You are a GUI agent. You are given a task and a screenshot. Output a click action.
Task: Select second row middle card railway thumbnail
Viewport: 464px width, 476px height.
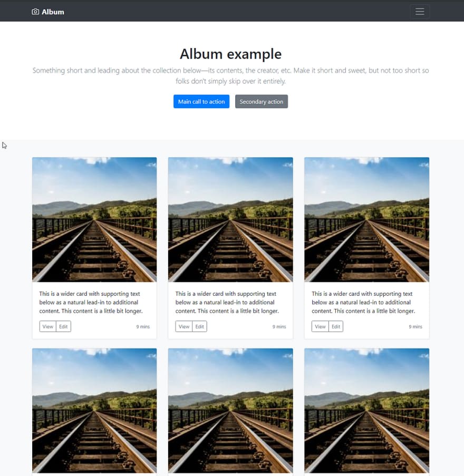click(230, 411)
